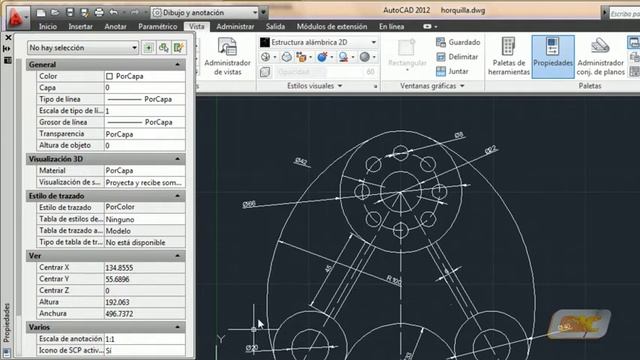
Task: Open the Paramétrico ribbon tab
Action: (x=158, y=27)
